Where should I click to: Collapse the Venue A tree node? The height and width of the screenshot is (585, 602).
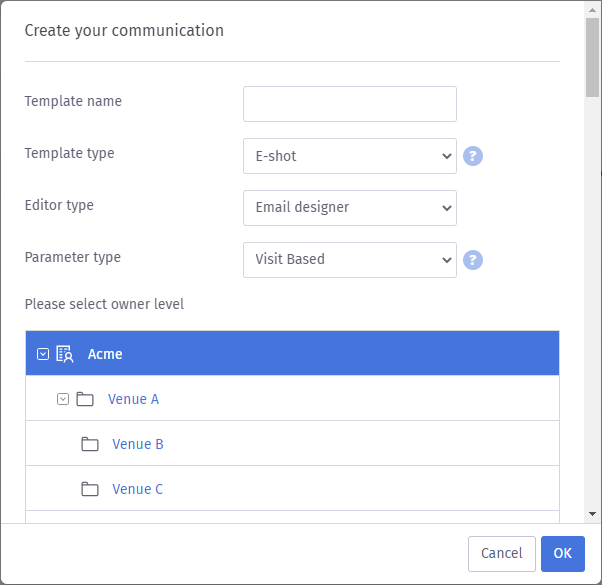point(63,399)
